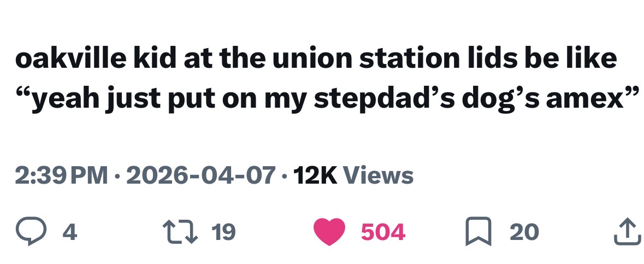
Task: Click the bookmark count 20
Action: point(523,232)
